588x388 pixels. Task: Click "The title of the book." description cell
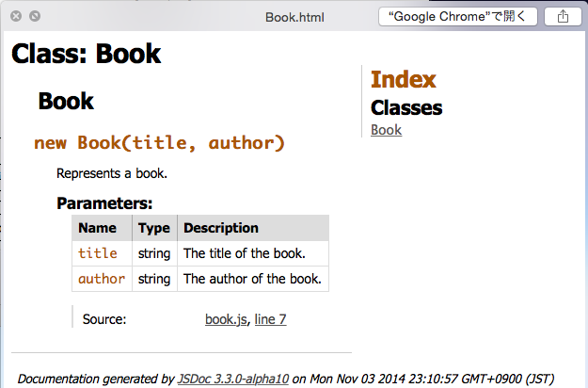pos(244,253)
